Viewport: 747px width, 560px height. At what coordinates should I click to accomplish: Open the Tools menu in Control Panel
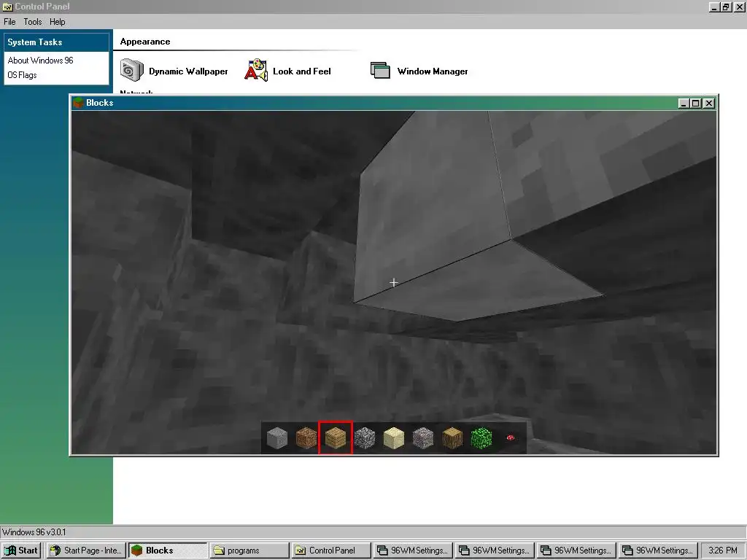click(x=33, y=22)
